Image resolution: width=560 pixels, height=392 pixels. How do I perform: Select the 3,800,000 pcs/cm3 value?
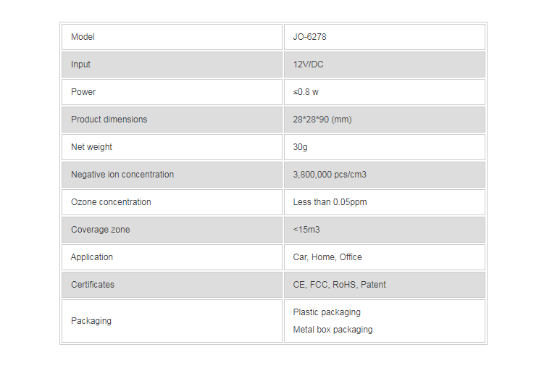pos(330,175)
